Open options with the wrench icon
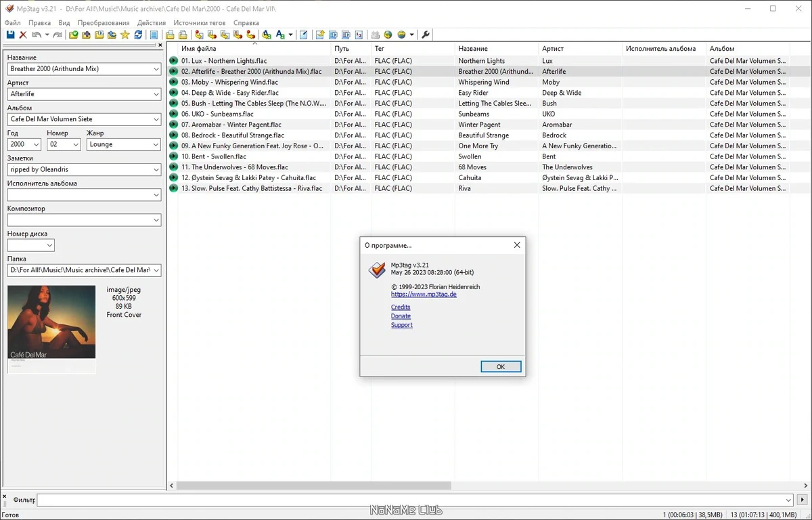812x520 pixels. point(424,35)
